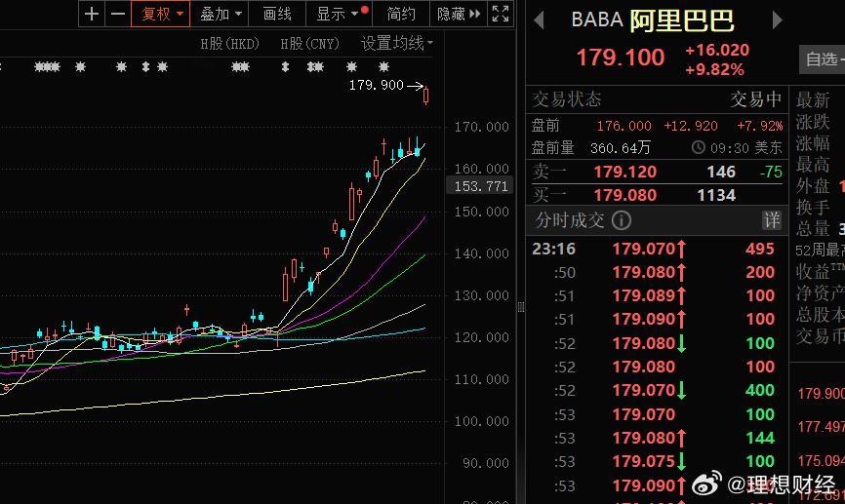
Task: Click 涨幅 label in quote panel
Action: click(813, 142)
